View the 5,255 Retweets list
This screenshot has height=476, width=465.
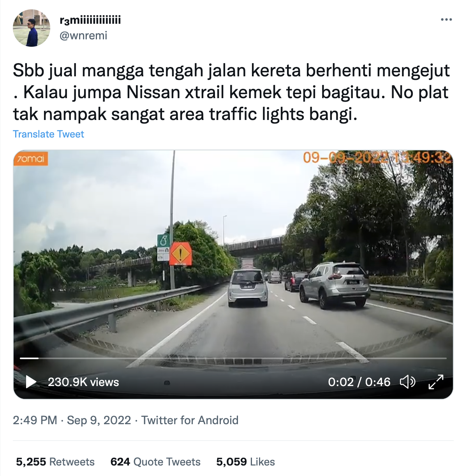55,462
